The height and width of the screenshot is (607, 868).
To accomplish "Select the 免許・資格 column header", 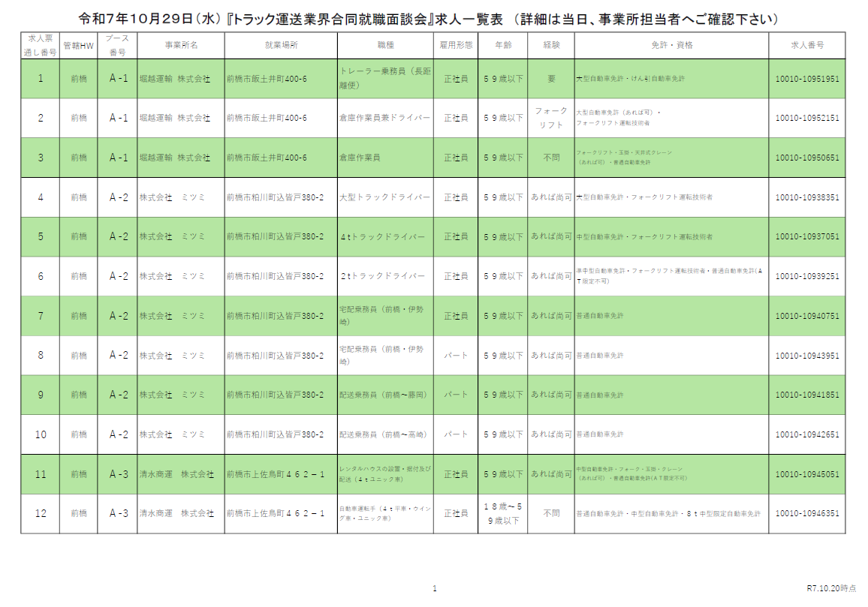I will (672, 45).
